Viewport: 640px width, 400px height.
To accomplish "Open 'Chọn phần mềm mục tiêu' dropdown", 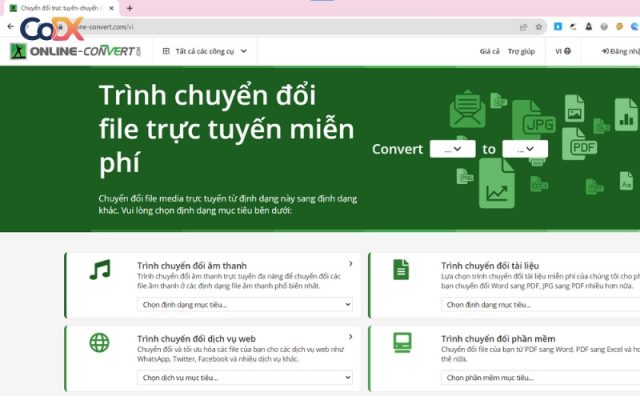I will (x=540, y=378).
